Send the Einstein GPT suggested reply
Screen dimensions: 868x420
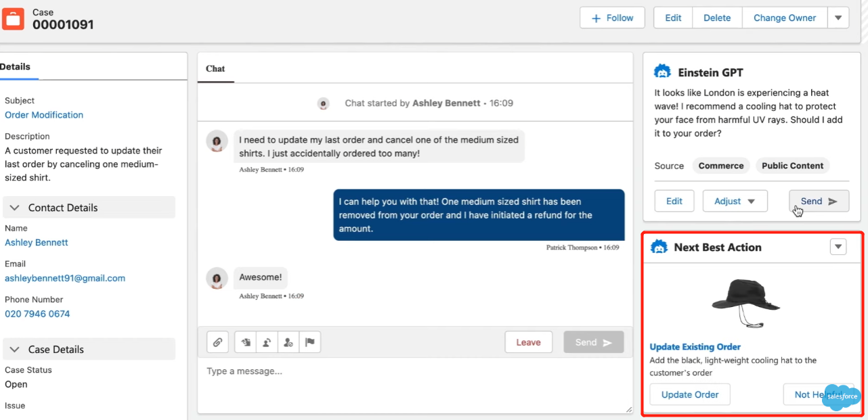coord(819,201)
